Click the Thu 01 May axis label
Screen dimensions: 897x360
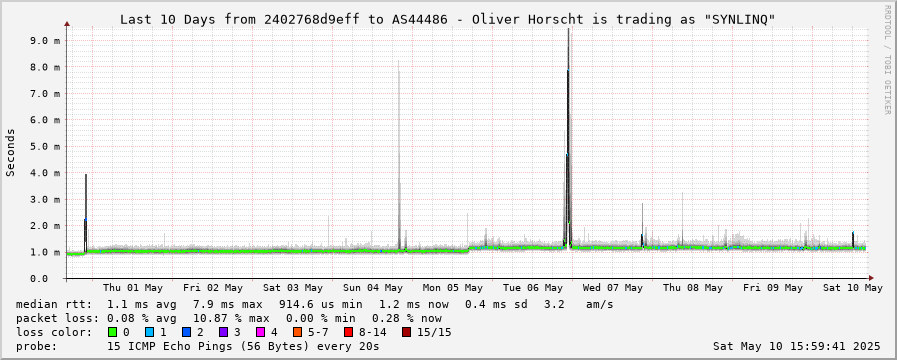click(x=133, y=288)
